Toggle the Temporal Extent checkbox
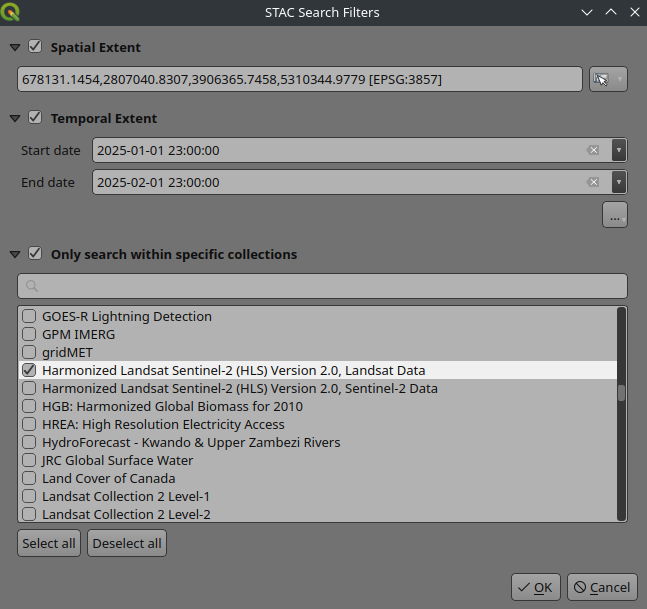Viewport: 647px width, 609px height. 35,118
